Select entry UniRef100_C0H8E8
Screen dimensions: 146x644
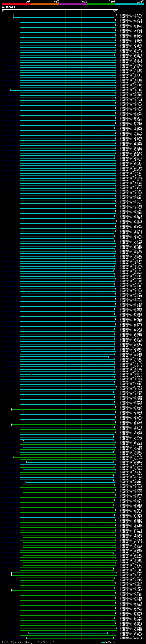(x=131, y=75)
